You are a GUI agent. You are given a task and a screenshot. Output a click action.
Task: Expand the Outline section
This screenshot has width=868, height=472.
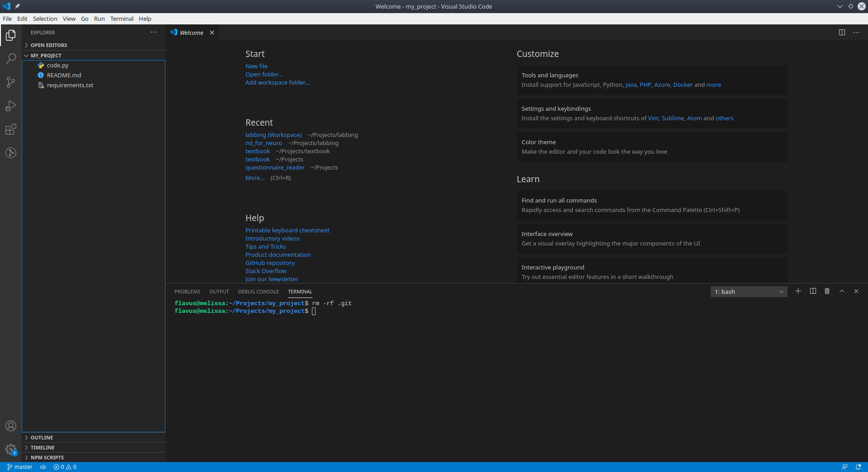pos(94,438)
